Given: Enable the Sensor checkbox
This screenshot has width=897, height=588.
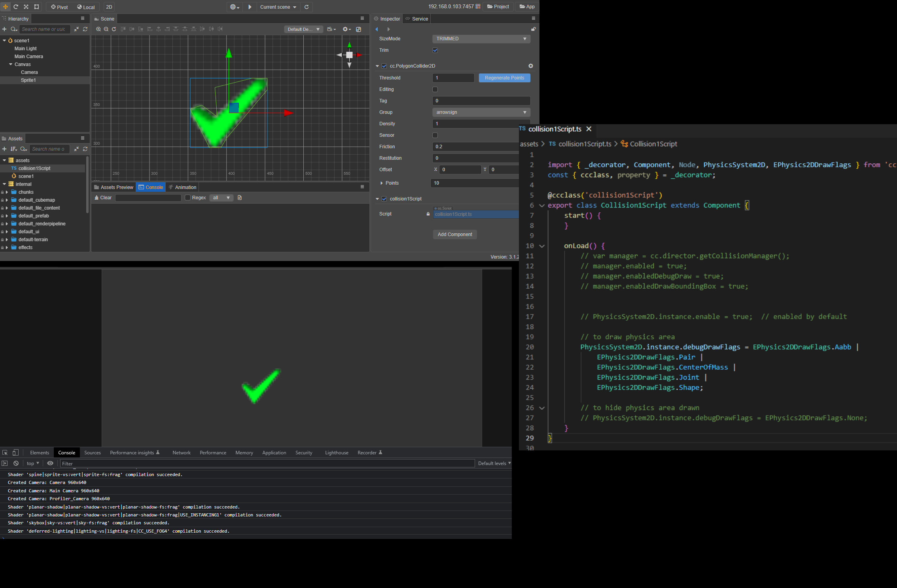Looking at the screenshot, I should click(x=435, y=135).
